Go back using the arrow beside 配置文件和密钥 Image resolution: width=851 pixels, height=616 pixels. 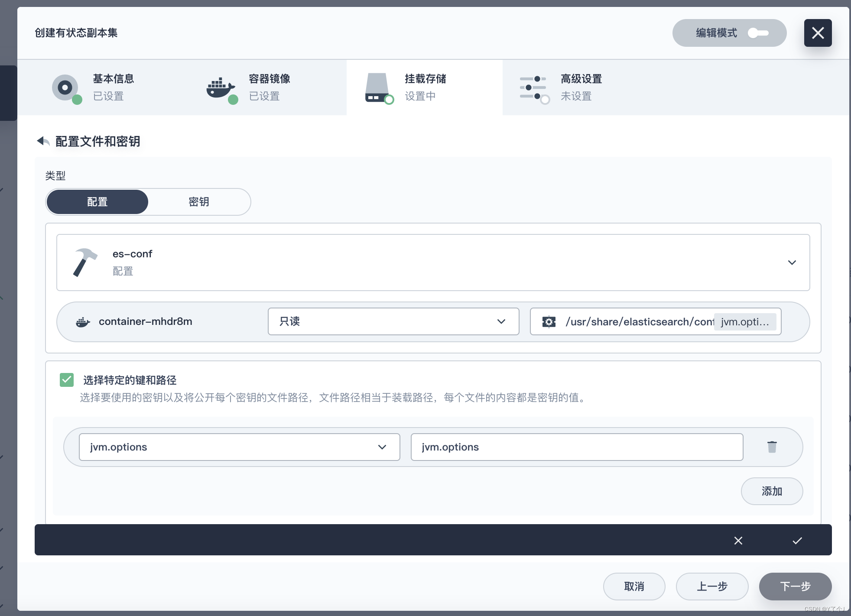coord(43,141)
